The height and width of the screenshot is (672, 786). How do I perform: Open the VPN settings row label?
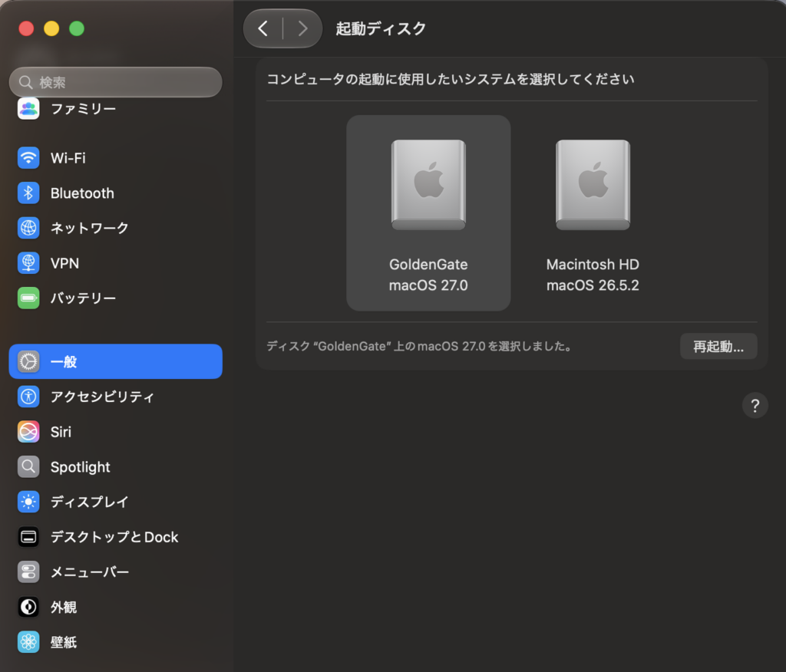[x=64, y=264]
